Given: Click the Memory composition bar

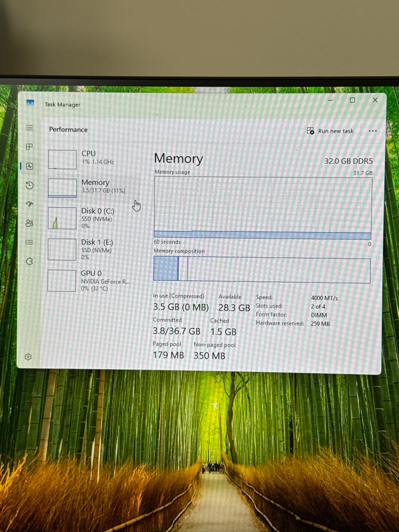Looking at the screenshot, I should pyautogui.click(x=262, y=270).
